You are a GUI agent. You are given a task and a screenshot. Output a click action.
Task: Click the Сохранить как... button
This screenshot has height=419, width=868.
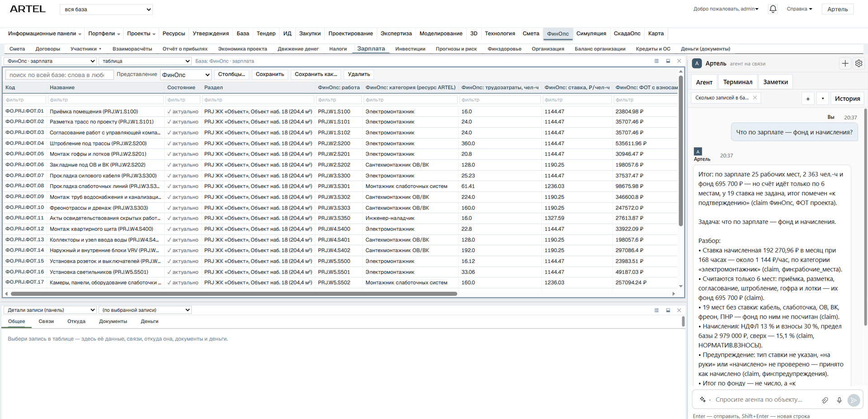coord(316,74)
